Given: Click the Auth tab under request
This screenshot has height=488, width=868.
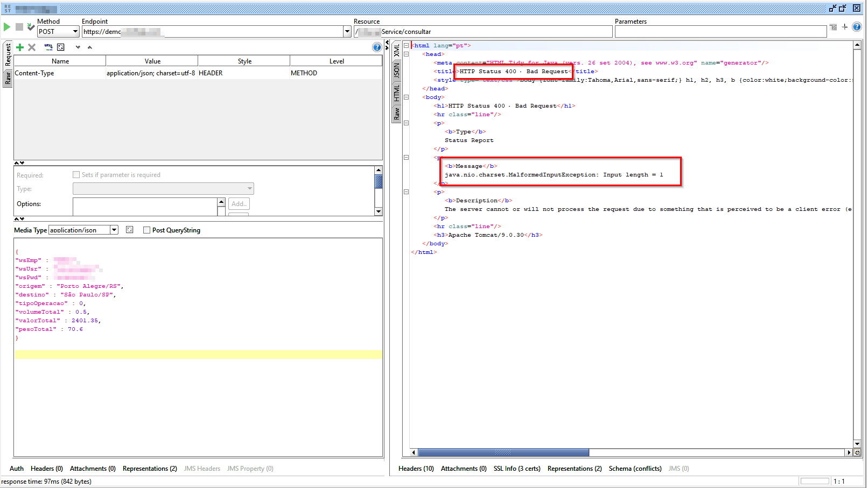Looking at the screenshot, I should point(17,469).
